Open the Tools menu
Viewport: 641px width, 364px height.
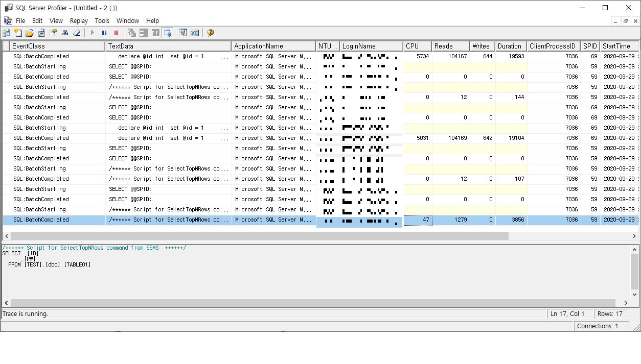(x=102, y=20)
